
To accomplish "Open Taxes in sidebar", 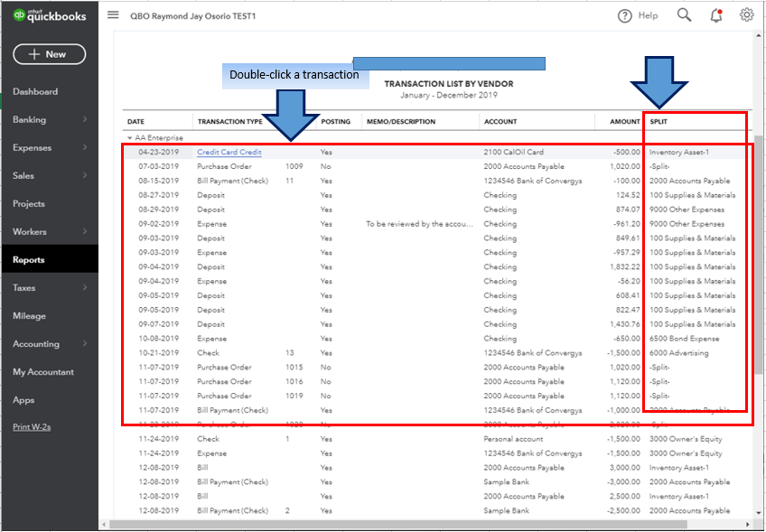I will coord(23,288).
